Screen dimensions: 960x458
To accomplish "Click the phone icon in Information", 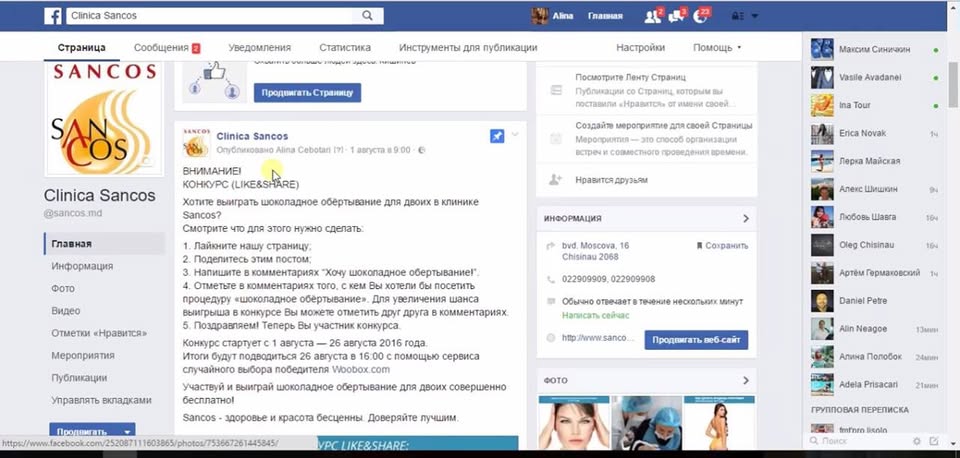I will (x=550, y=279).
